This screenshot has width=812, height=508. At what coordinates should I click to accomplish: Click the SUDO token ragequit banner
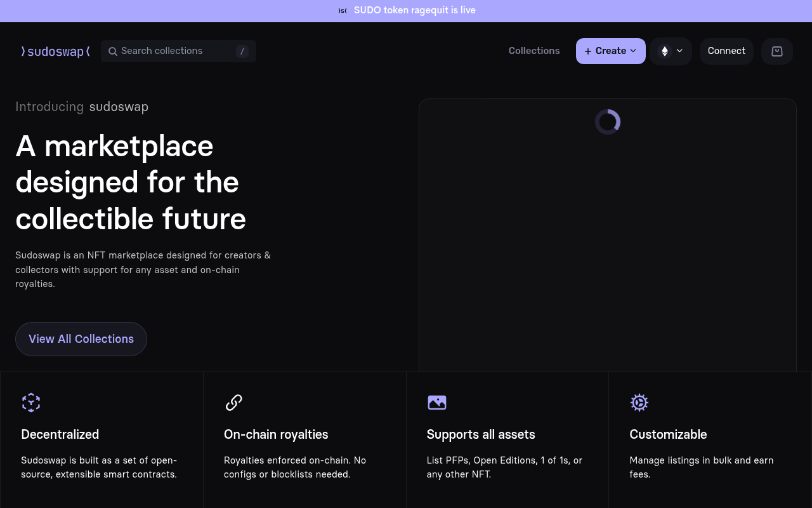pyautogui.click(x=406, y=11)
